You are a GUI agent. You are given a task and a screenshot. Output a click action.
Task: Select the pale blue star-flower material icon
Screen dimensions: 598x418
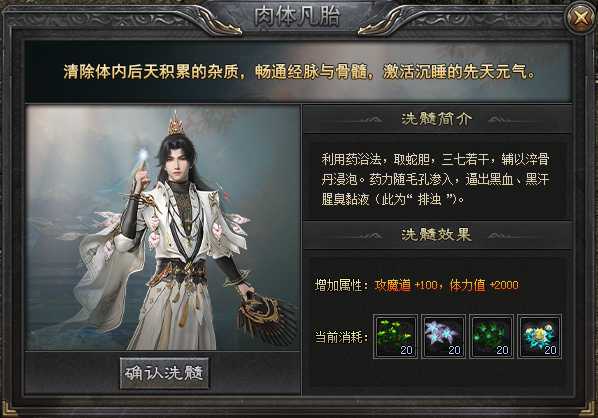point(443,336)
